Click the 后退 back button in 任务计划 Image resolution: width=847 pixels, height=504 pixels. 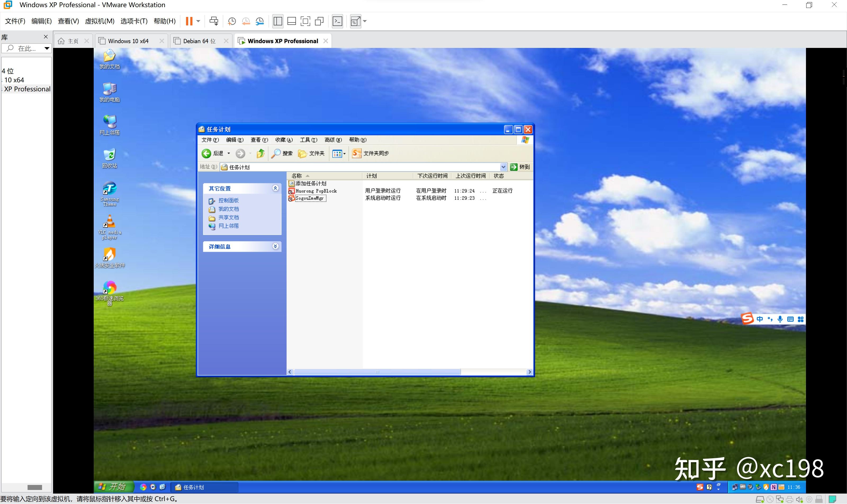(213, 154)
